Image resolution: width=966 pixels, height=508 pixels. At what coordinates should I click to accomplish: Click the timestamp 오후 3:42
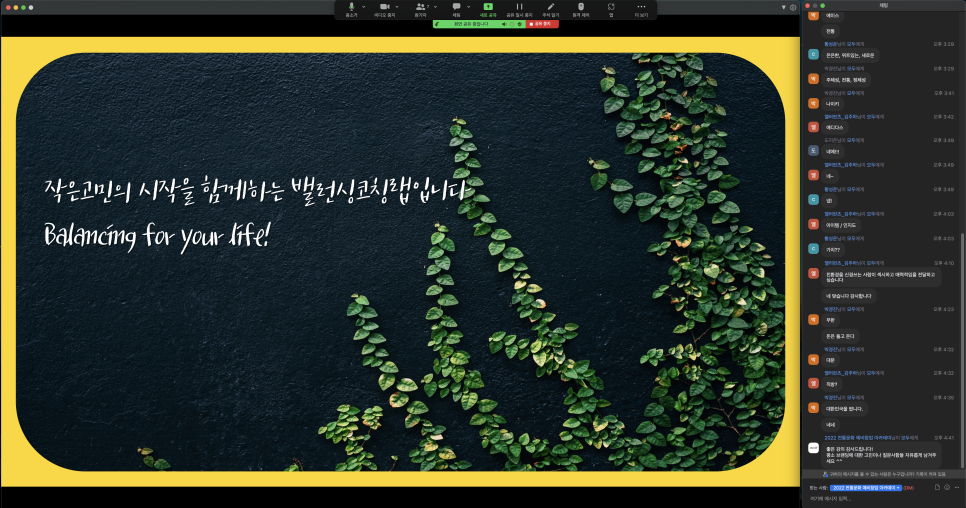pyautogui.click(x=944, y=116)
